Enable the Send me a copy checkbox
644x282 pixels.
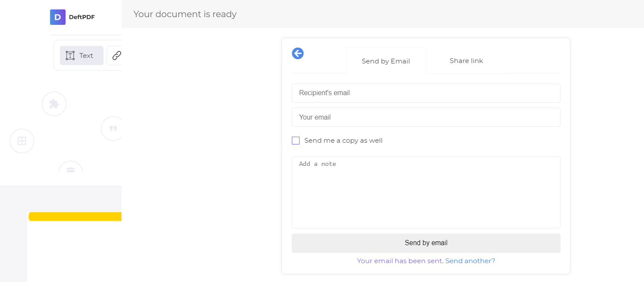click(x=296, y=141)
